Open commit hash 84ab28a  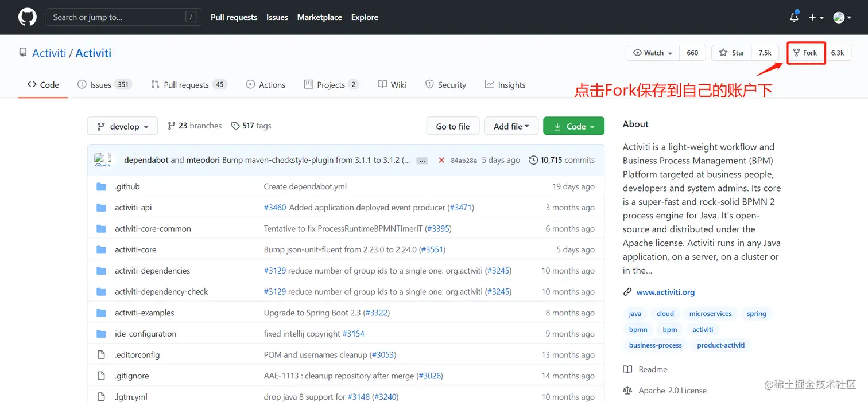pos(464,160)
